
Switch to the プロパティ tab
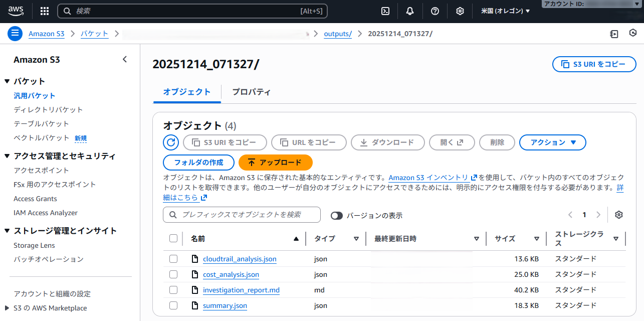coord(251,92)
